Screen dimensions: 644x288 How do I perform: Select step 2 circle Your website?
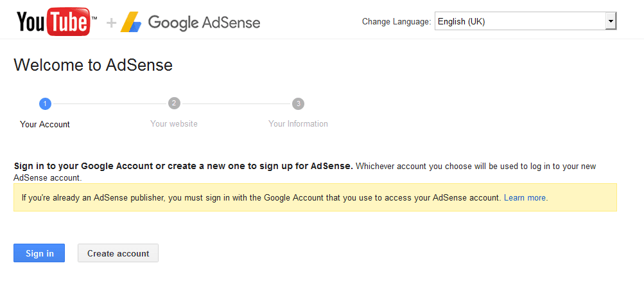click(174, 104)
